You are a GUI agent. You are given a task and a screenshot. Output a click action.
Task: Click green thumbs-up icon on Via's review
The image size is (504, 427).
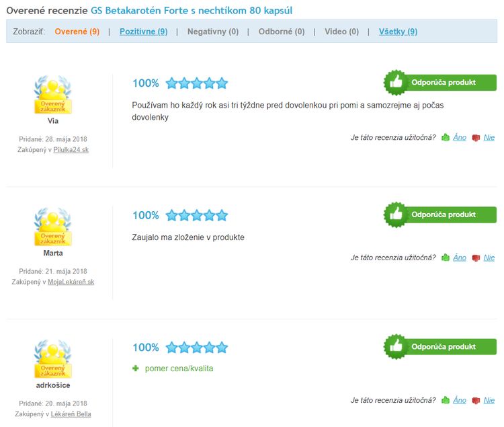[446, 138]
